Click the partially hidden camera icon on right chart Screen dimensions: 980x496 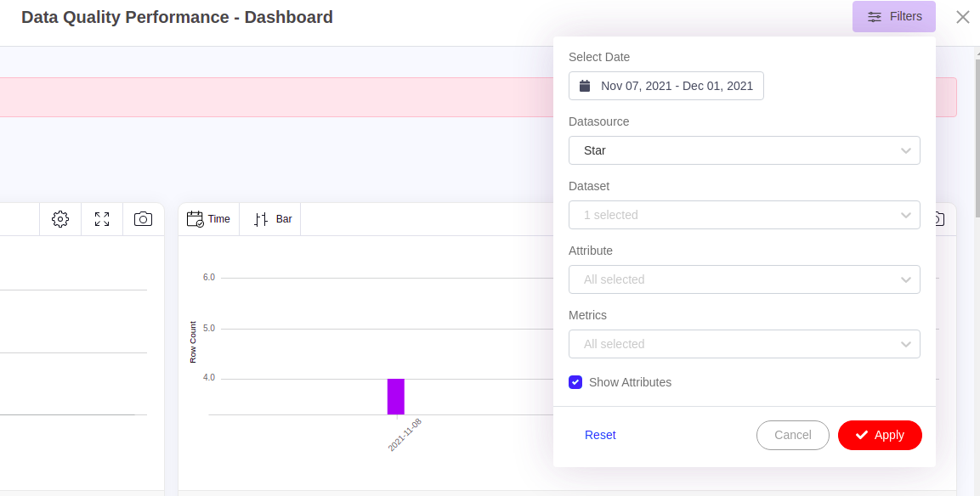[x=940, y=219]
